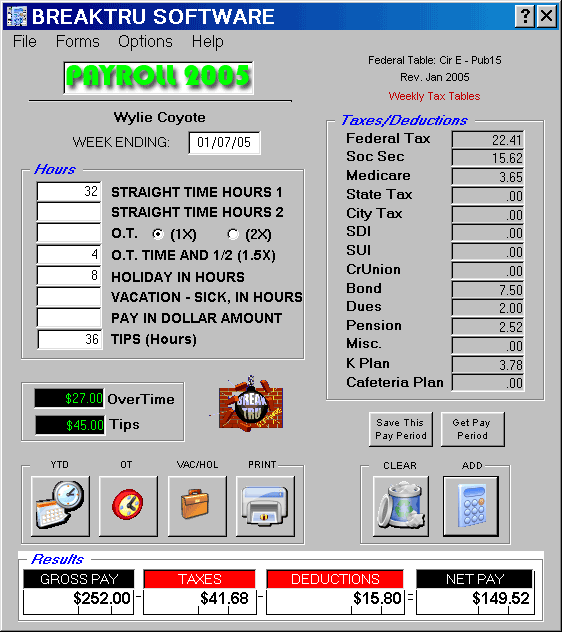
Task: Click Get Pay Period button
Action: pyautogui.click(x=472, y=429)
